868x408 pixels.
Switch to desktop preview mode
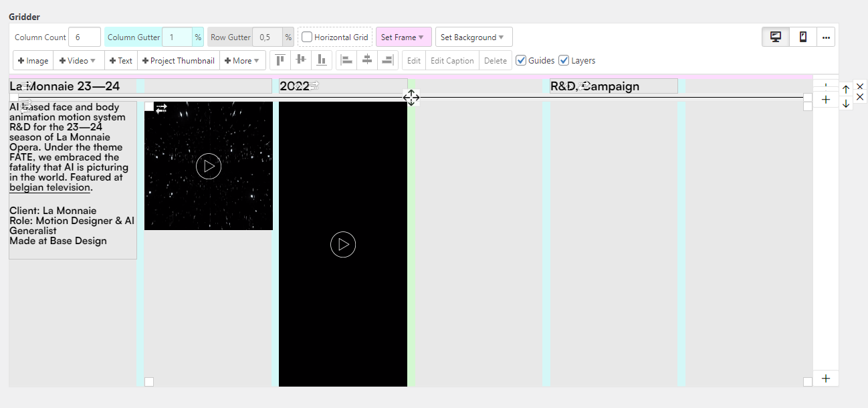point(775,37)
